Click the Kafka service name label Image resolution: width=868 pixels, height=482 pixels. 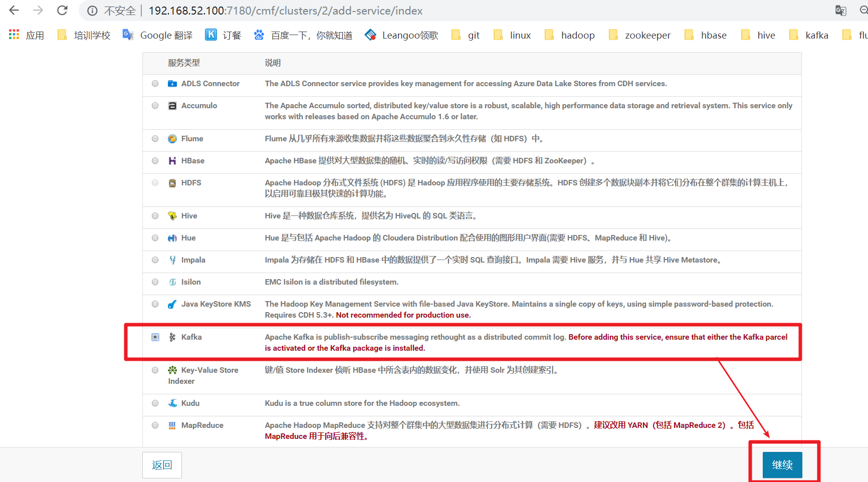[191, 337]
